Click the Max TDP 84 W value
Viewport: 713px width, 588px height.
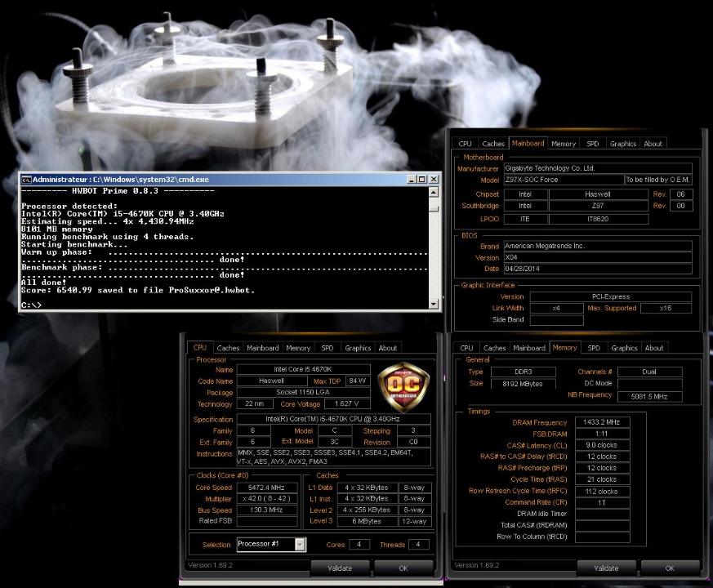tap(358, 381)
